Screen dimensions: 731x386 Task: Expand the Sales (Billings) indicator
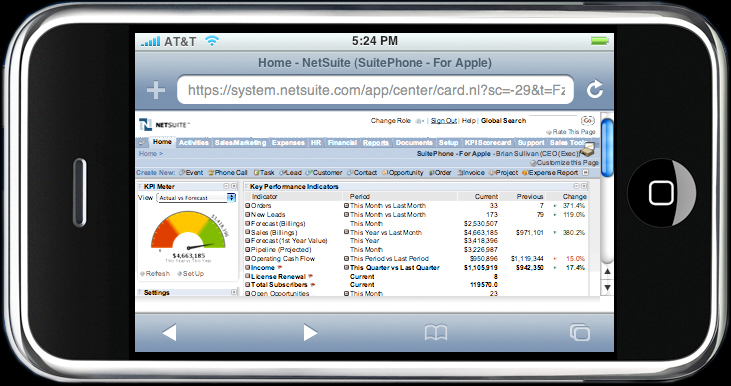248,233
